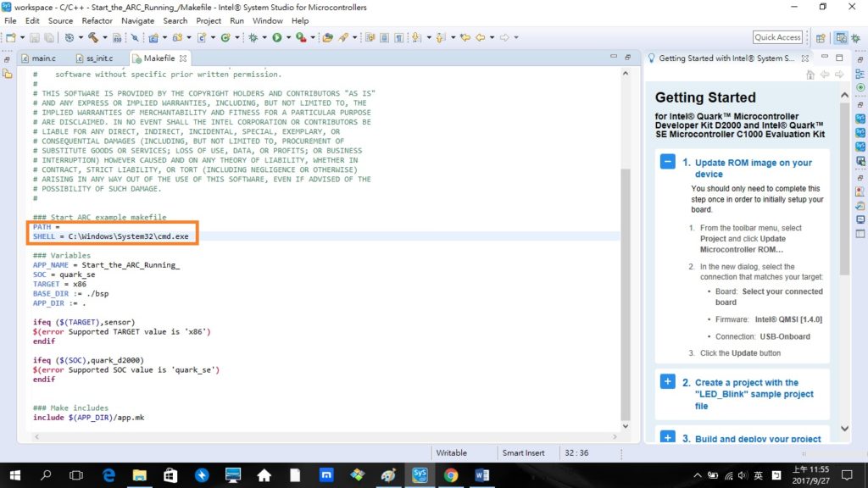
Task: Open the Run configurations dropdown arrow
Action: coord(288,37)
